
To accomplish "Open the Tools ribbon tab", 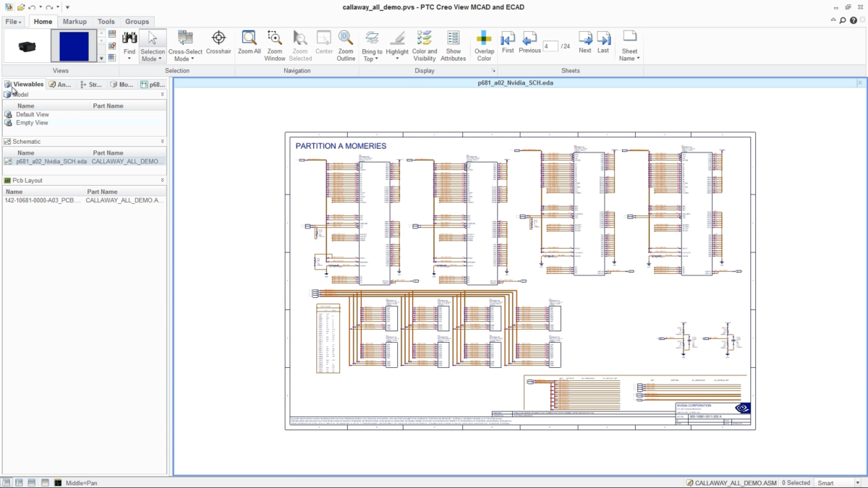I will coord(106,22).
